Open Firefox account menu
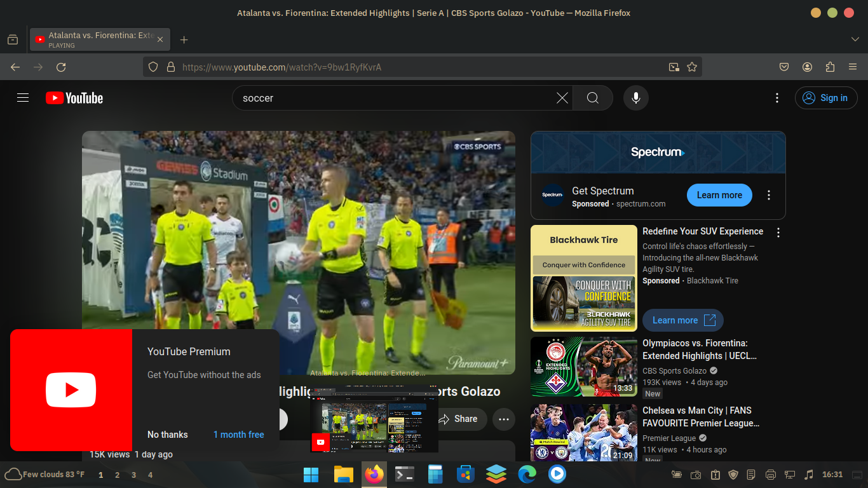This screenshot has height=488, width=868. pyautogui.click(x=807, y=67)
